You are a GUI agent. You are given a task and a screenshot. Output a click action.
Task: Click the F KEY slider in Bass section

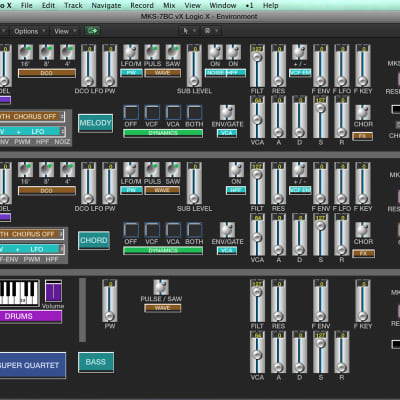coord(363,300)
